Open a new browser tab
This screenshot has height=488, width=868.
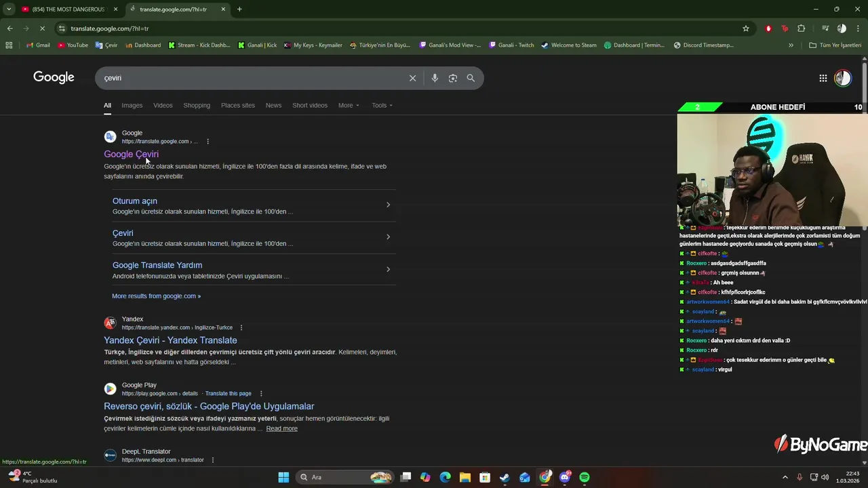tap(239, 9)
